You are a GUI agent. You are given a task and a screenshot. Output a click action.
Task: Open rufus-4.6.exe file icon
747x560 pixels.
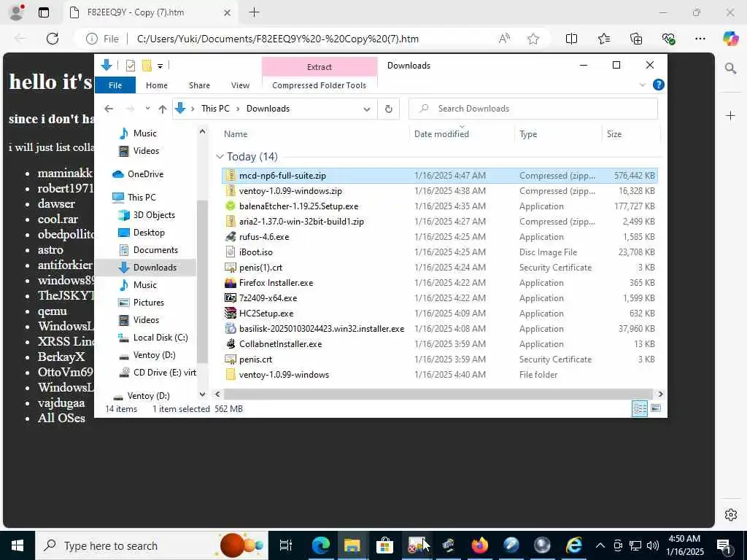[x=231, y=237]
